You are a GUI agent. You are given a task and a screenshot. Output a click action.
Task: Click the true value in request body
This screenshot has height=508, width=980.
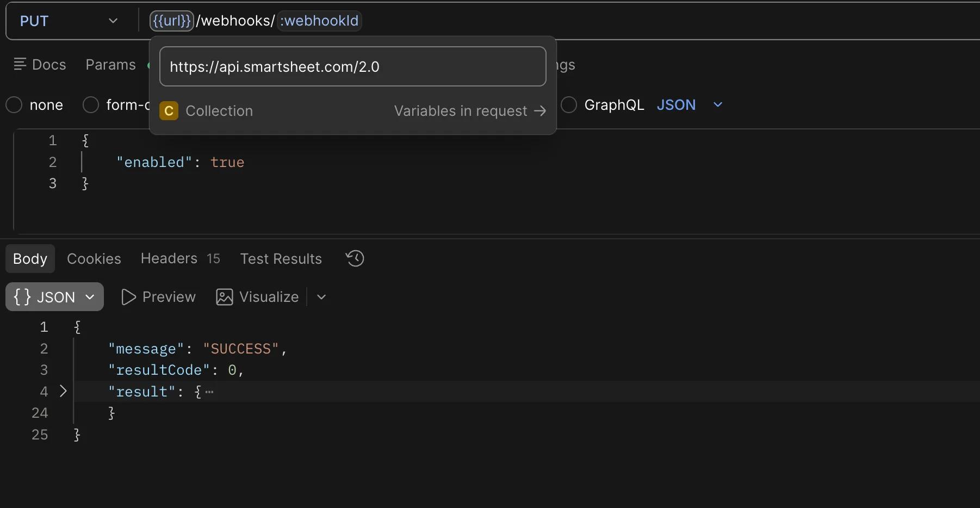(x=227, y=162)
